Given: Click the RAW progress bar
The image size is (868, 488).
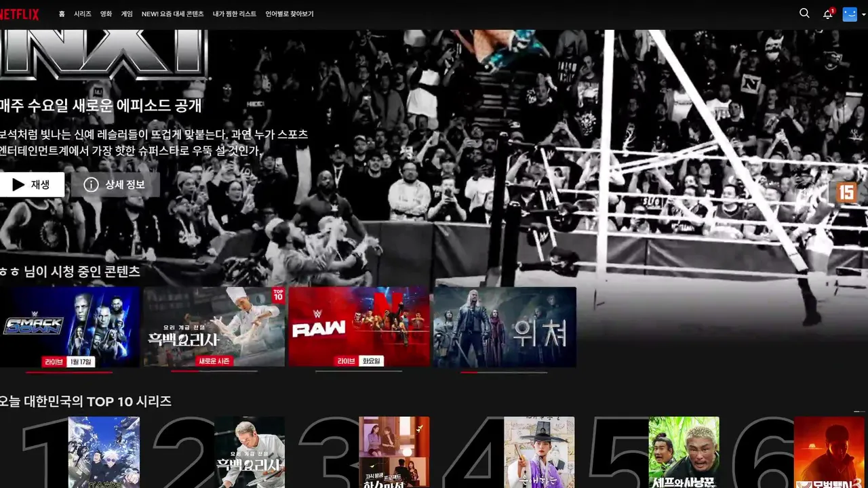Looking at the screenshot, I should point(359,372).
